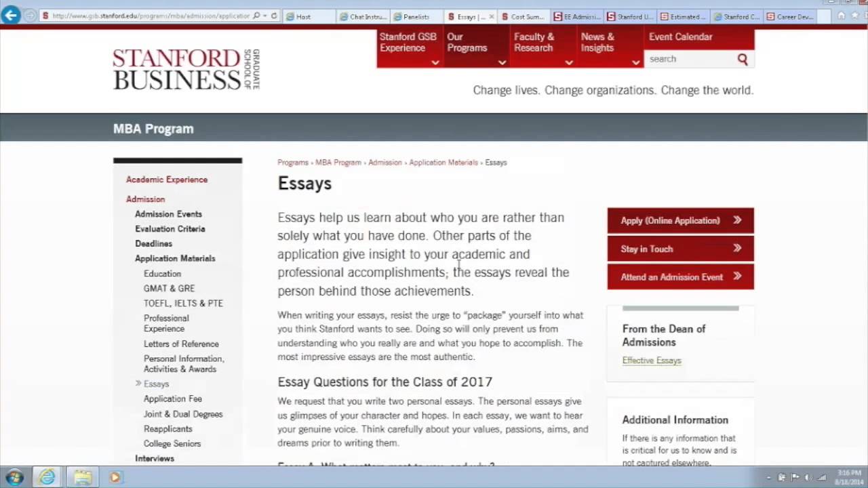868x488 pixels.
Task: Open College Seniors sidebar link
Action: click(172, 444)
